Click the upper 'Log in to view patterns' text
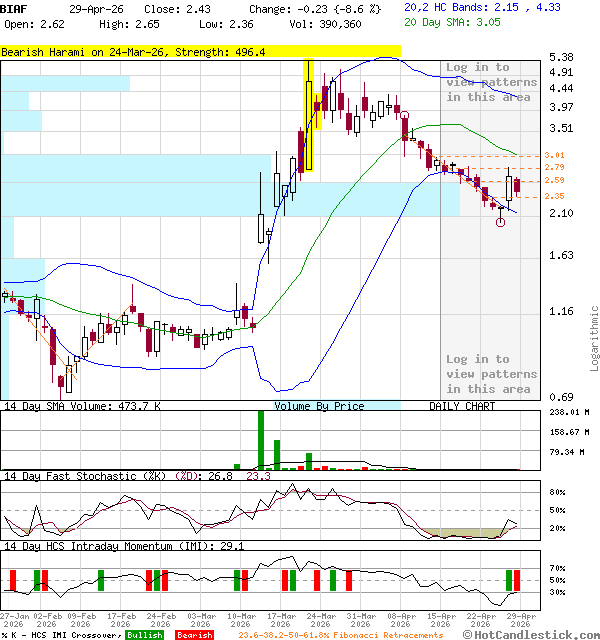The height and width of the screenshot is (640, 600). (x=490, y=83)
